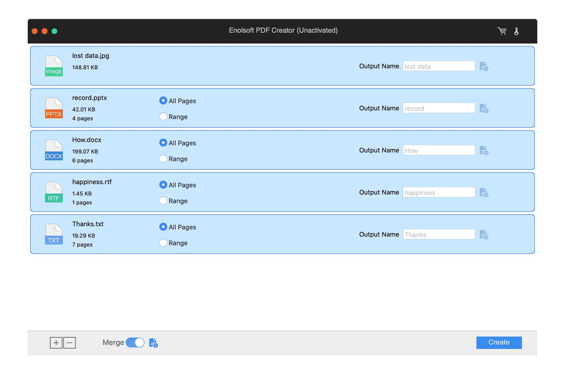Click the Create button to generate PDFs

click(x=500, y=343)
